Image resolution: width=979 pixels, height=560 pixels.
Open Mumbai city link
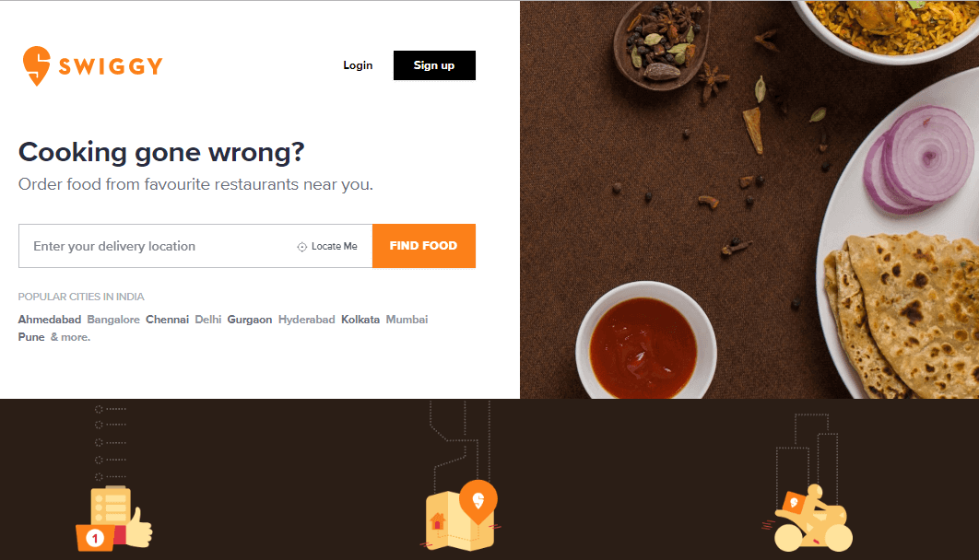click(x=407, y=320)
